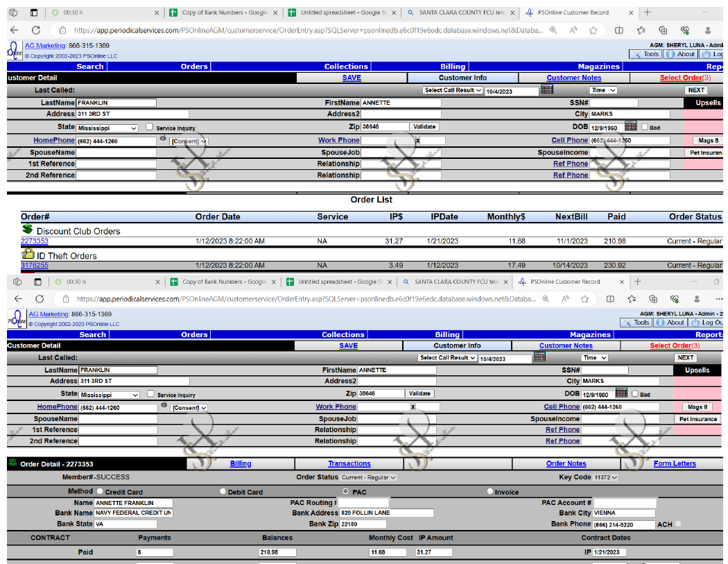This screenshot has height=564, width=728.
Task: Tick Service Inquiry checkbox in upper window
Action: coord(150,126)
